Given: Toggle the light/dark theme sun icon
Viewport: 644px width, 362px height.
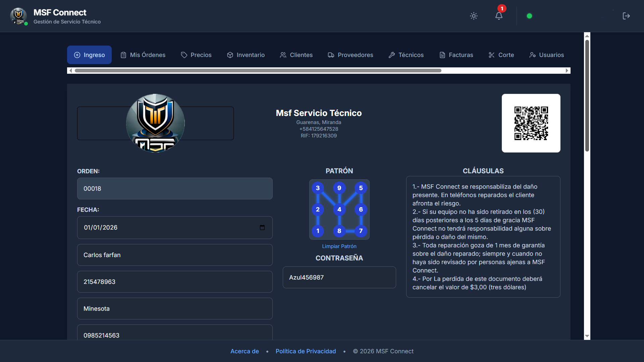Looking at the screenshot, I should click(474, 16).
